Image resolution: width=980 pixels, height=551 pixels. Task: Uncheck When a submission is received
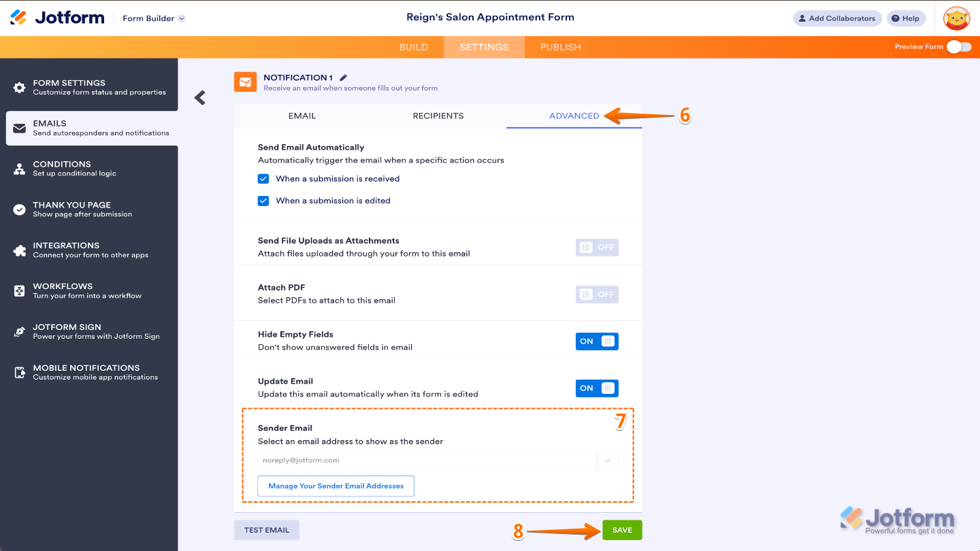263,179
